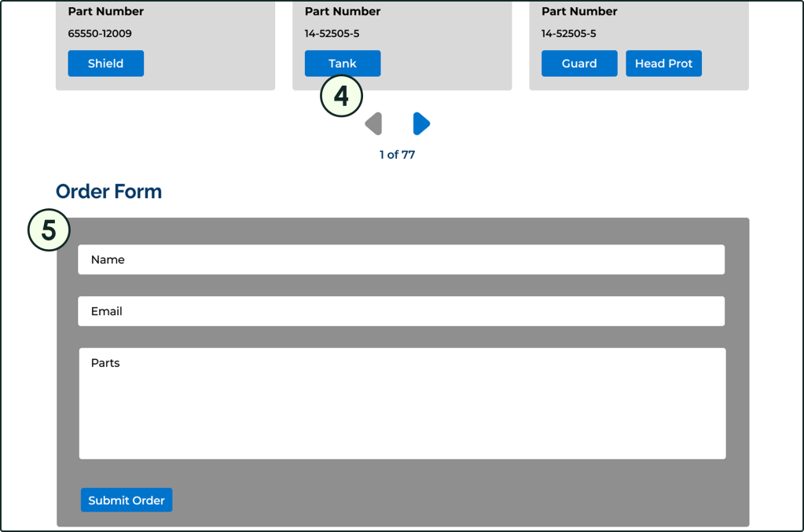Click the numbered callout marker 4
Image resolution: width=804 pixels, height=532 pixels.
pos(341,97)
